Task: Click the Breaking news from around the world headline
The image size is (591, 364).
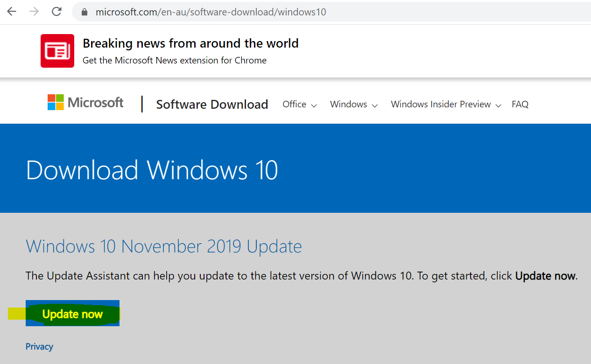Action: pyautogui.click(x=190, y=43)
